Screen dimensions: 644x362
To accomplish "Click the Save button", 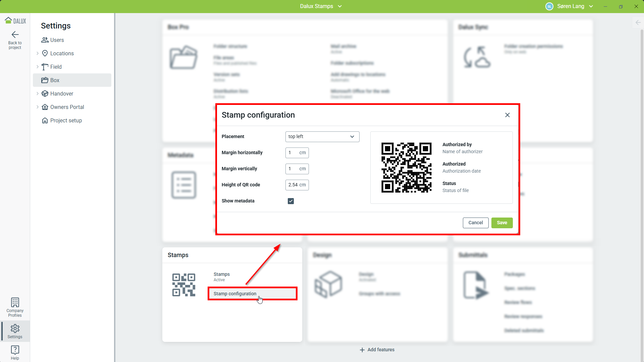I will [502, 223].
